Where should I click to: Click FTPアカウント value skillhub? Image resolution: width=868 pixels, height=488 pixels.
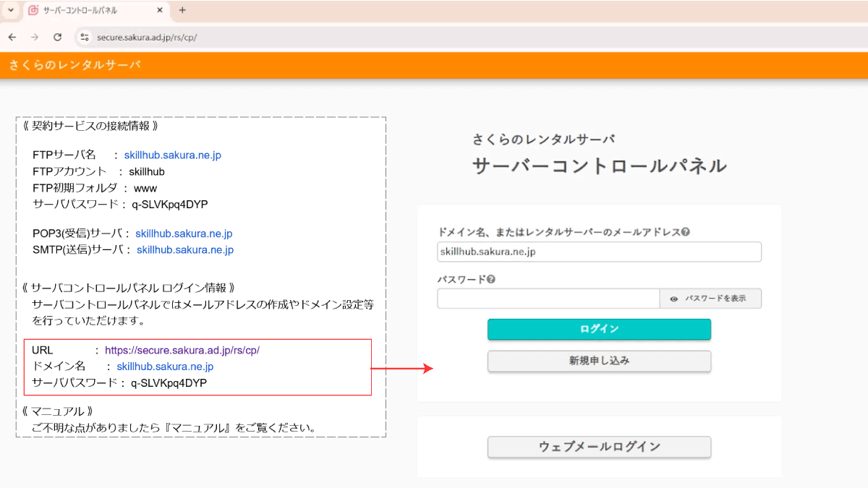point(147,172)
